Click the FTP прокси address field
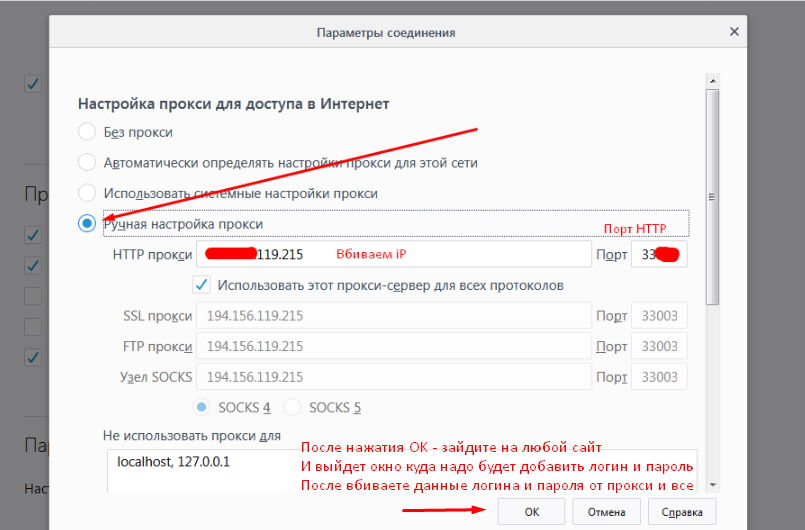The height and width of the screenshot is (530, 805). 393,347
